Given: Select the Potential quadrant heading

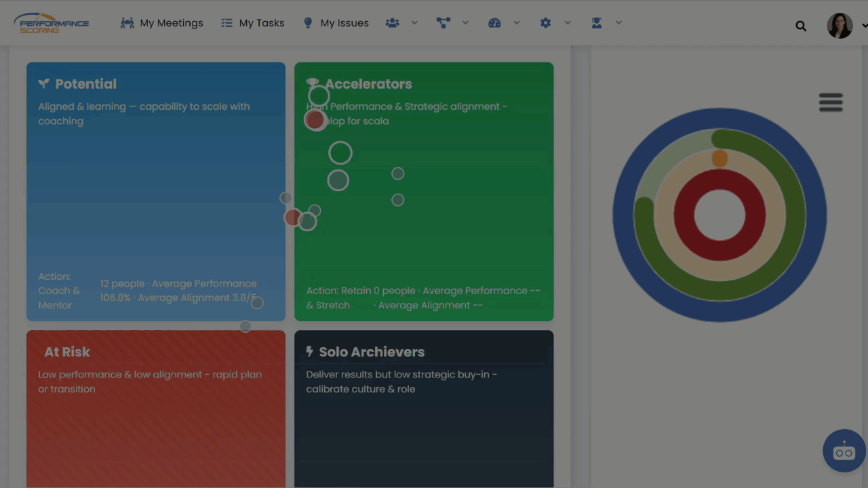Looking at the screenshot, I should [85, 84].
